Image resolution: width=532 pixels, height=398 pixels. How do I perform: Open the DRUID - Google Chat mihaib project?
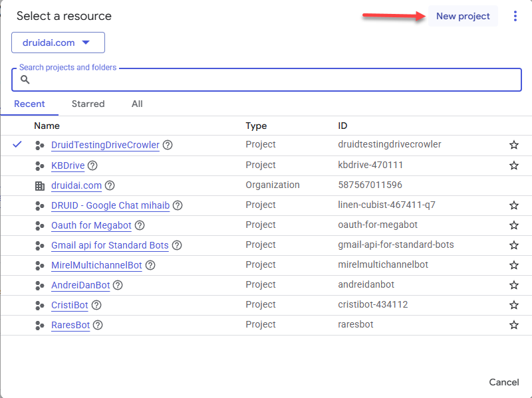[110, 205]
